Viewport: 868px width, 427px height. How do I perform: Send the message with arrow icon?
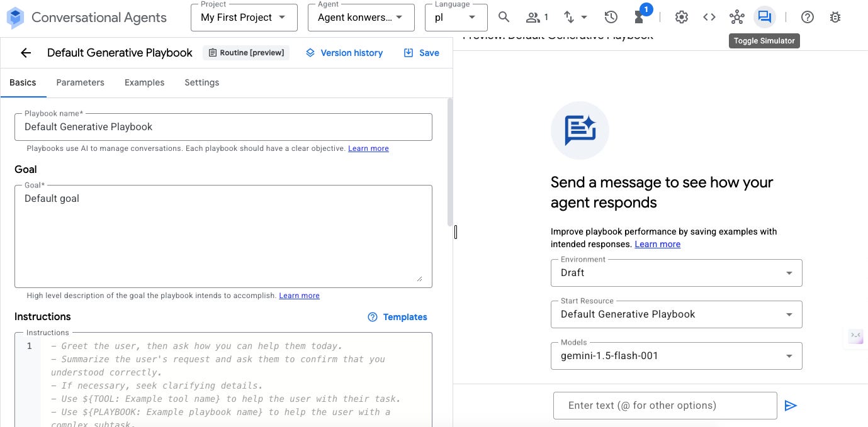coord(791,406)
